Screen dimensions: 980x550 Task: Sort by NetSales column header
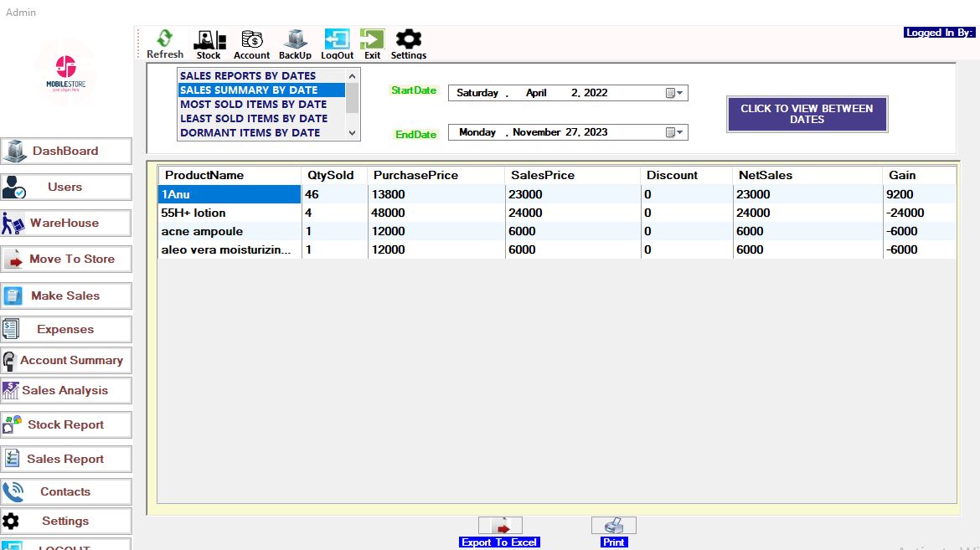point(807,176)
